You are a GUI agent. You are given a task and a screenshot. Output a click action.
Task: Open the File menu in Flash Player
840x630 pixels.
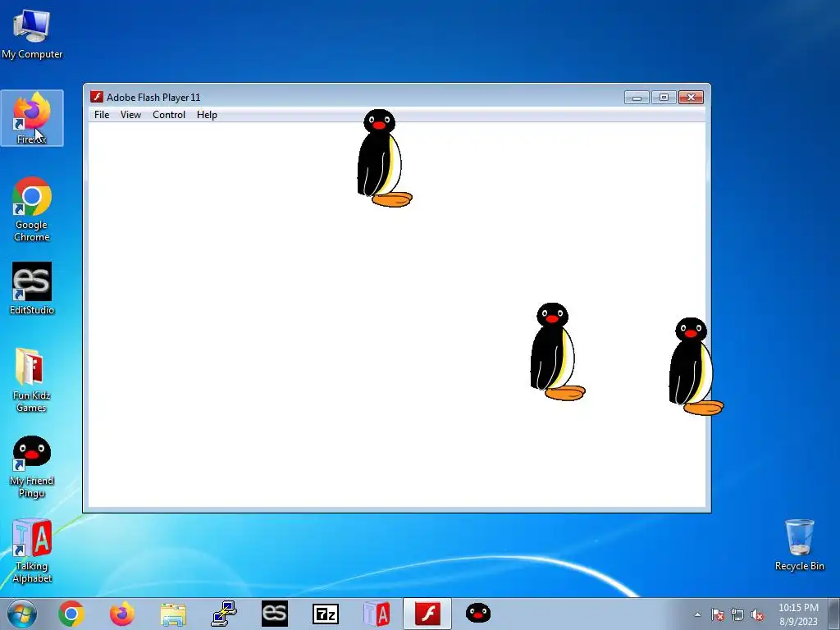(101, 115)
